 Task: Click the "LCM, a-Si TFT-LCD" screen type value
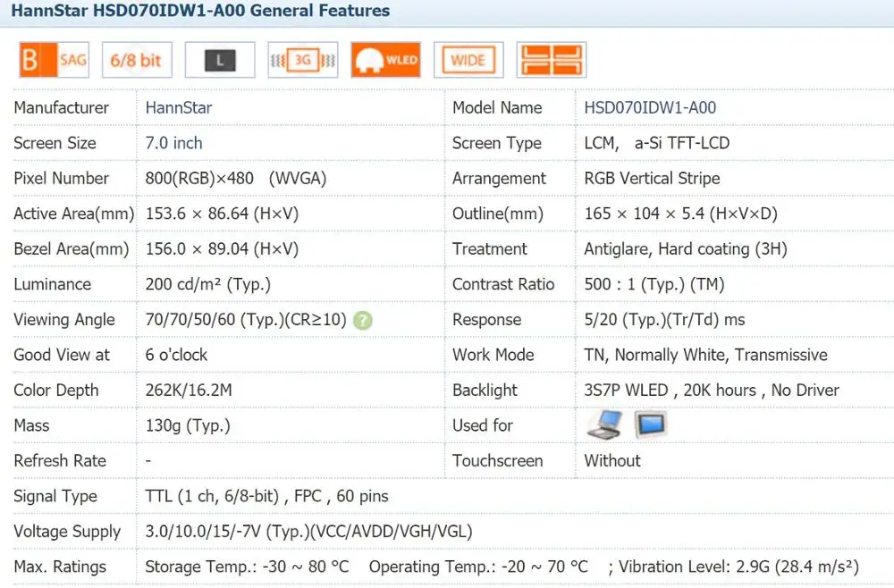click(x=657, y=143)
